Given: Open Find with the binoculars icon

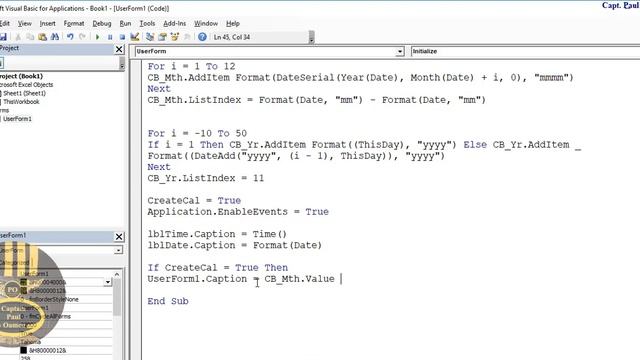Looking at the screenshot, I should (x=55, y=37).
